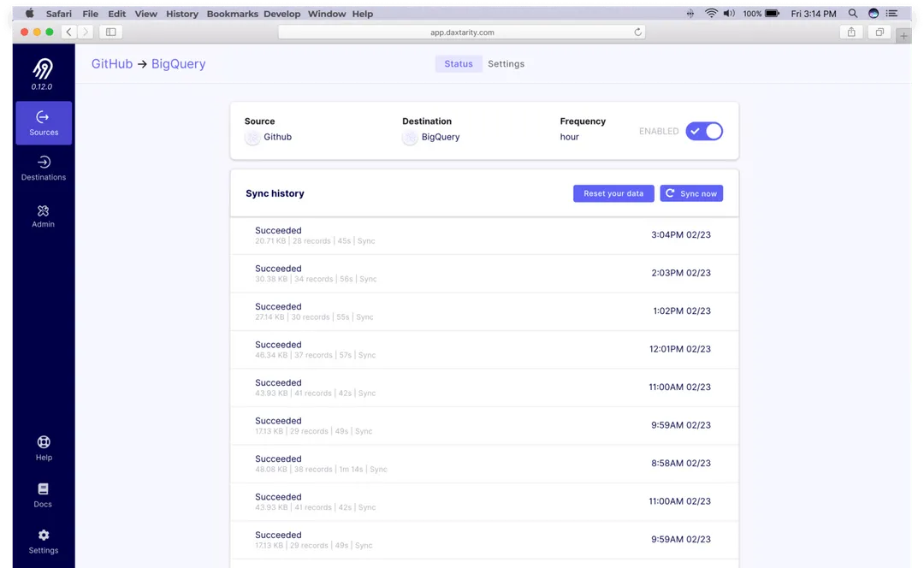Viewport: 924px width, 568px height.
Task: Open the 12:01PM 02/23 sync entry
Action: [484, 349]
